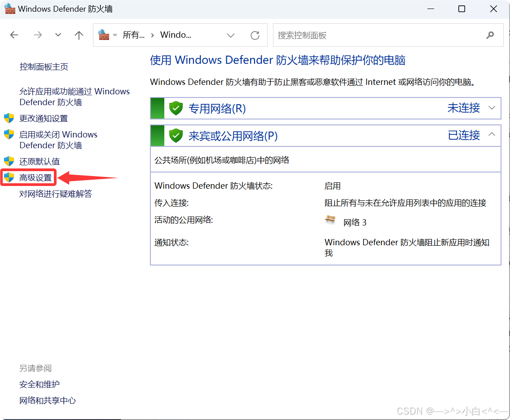Click the 启用 firewall state value
510x420 pixels.
pyautogui.click(x=332, y=186)
